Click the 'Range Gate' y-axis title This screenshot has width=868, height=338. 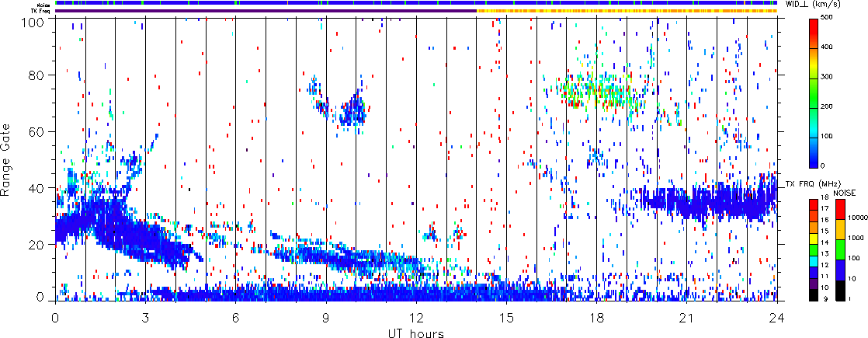(x=7, y=161)
